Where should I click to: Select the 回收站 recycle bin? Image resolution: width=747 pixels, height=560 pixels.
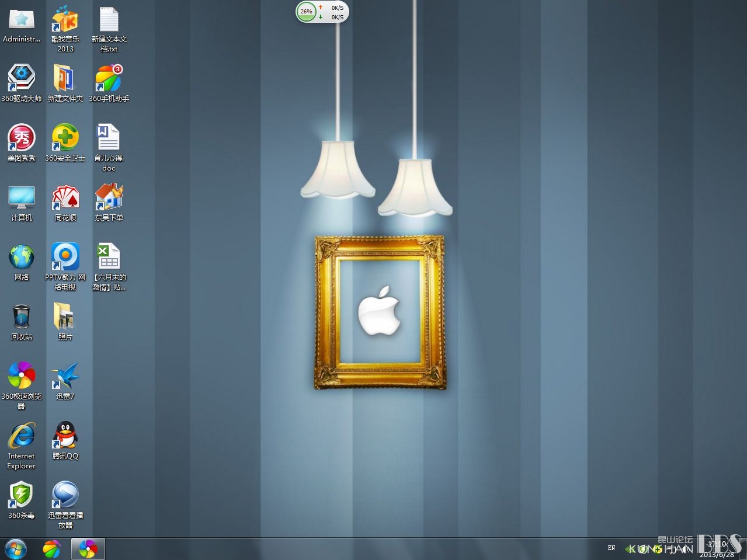tap(22, 322)
